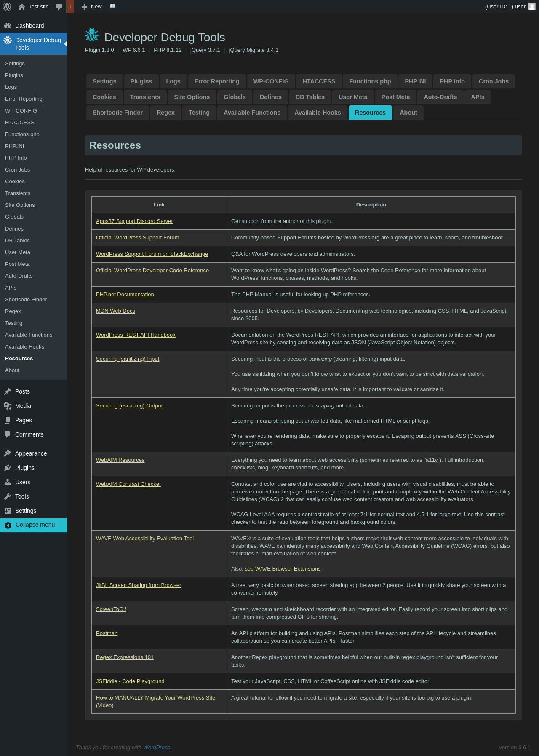The image size is (539, 756).
Task: Select Post Meta in the sidebar submenu
Action: pyautogui.click(x=34, y=264)
